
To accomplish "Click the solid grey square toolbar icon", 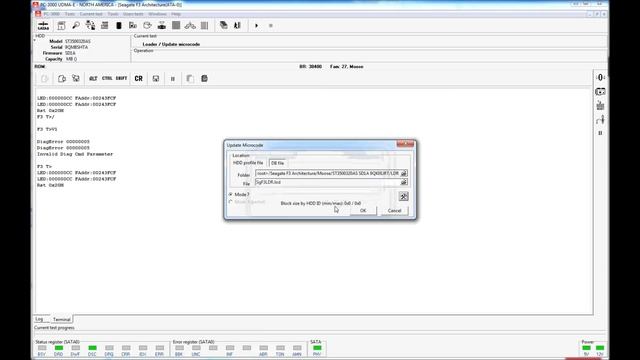I will (176, 25).
